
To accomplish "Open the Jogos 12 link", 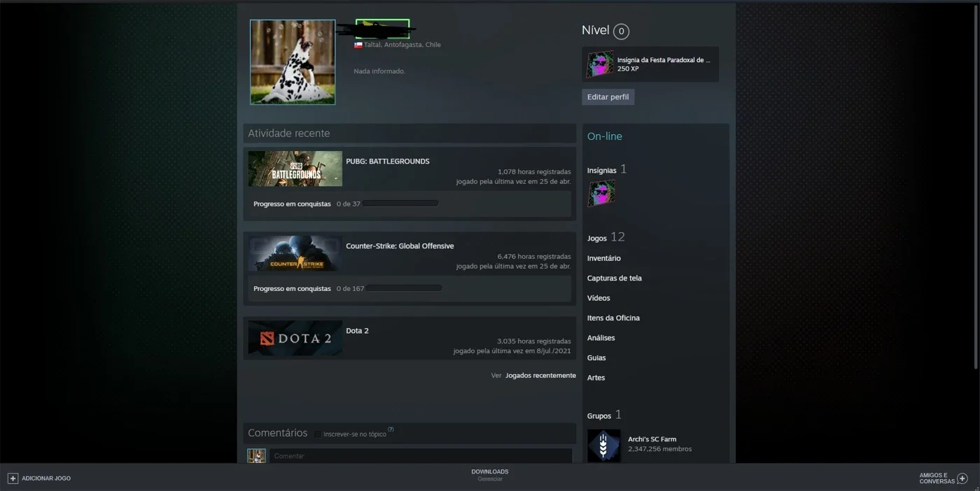I will click(606, 238).
